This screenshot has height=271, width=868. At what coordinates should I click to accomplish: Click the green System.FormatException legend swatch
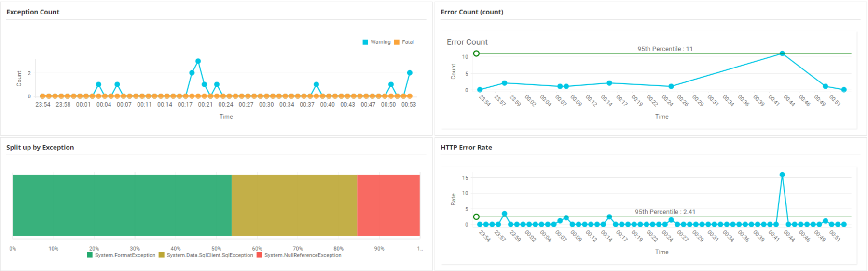[x=90, y=255]
